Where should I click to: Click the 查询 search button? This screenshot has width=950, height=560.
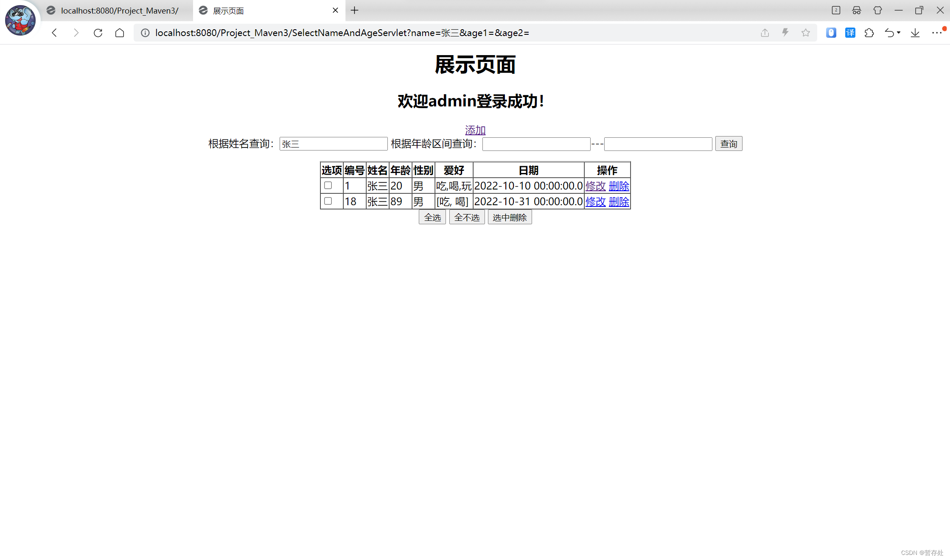[x=729, y=144]
